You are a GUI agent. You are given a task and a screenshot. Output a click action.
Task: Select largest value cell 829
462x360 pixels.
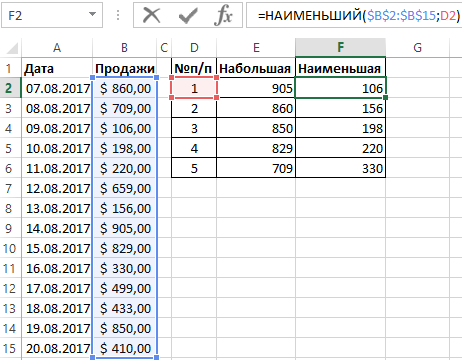pos(256,148)
